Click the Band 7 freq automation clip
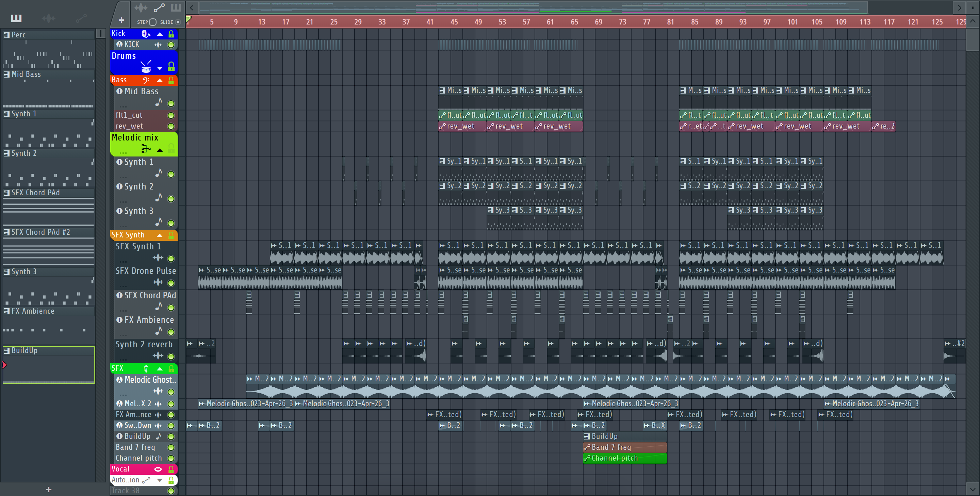The width and height of the screenshot is (980, 496). click(625, 447)
